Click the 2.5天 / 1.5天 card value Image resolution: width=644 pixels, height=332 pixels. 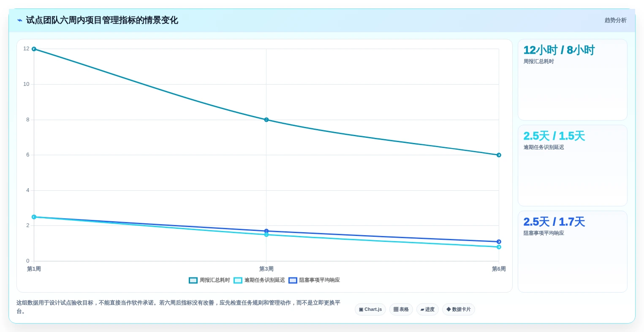554,136
